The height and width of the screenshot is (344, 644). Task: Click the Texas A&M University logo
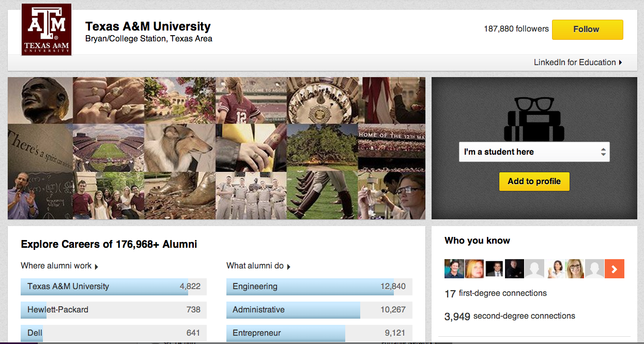tap(47, 29)
